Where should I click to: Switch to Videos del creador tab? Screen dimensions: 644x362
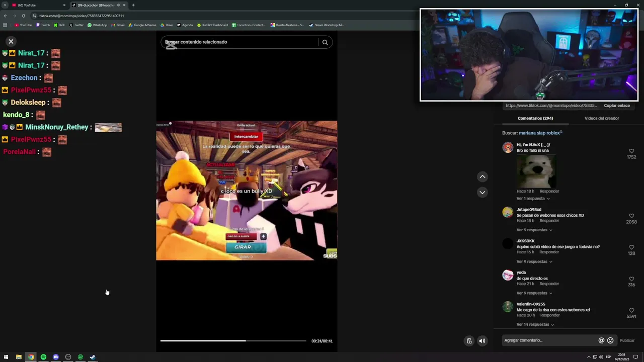point(602,118)
